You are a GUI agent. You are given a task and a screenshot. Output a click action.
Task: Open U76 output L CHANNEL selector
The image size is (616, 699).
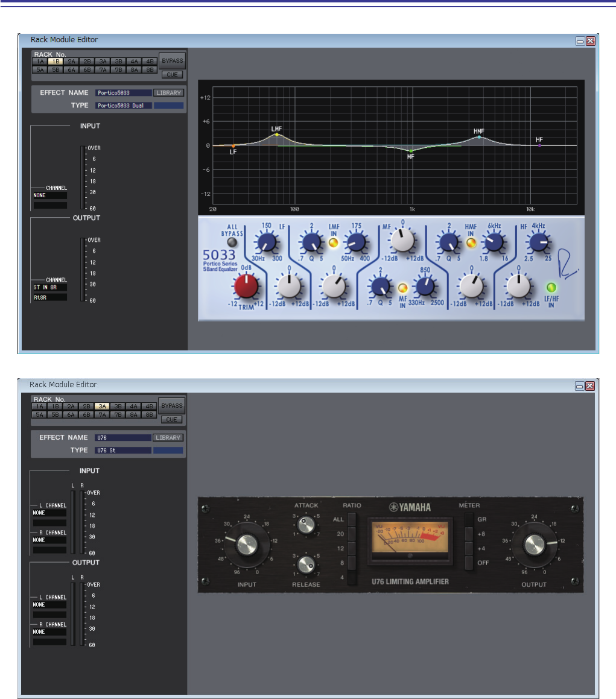(49, 605)
